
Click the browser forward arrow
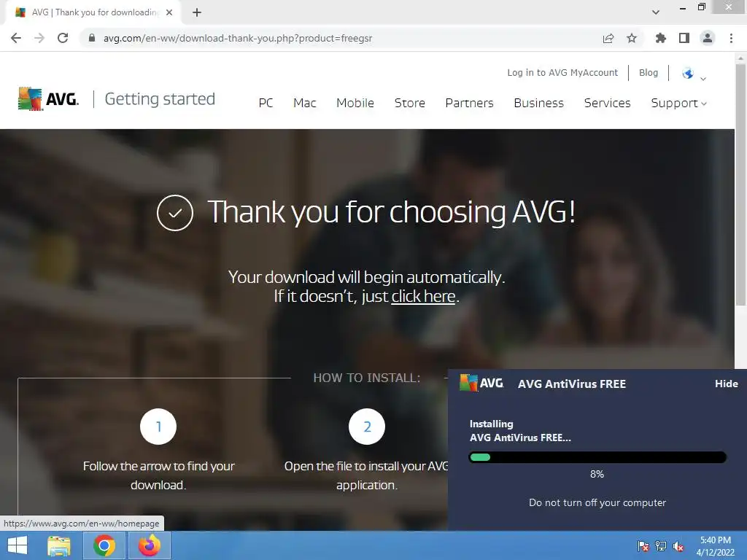(x=39, y=38)
